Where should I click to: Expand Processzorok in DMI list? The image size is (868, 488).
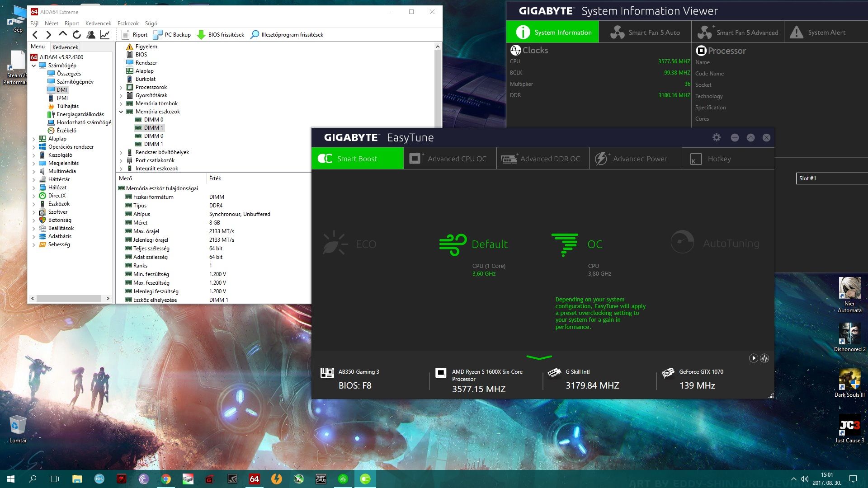click(x=121, y=88)
